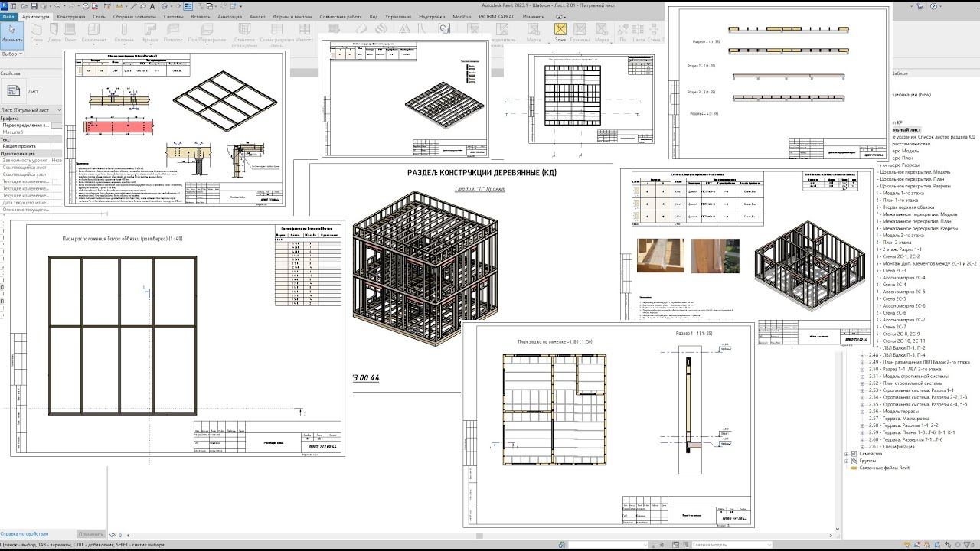Select the По грани opening tool

(x=622, y=32)
